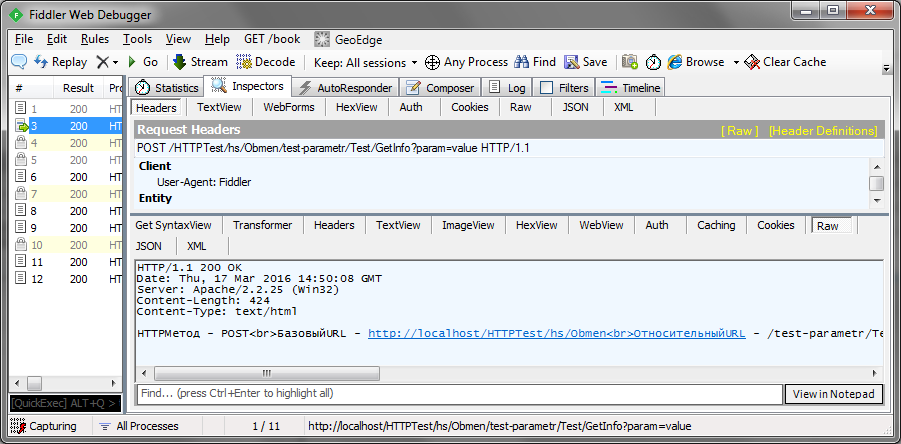Click the All Processes status bar filter
Image resolution: width=901 pixels, height=444 pixels.
(139, 426)
